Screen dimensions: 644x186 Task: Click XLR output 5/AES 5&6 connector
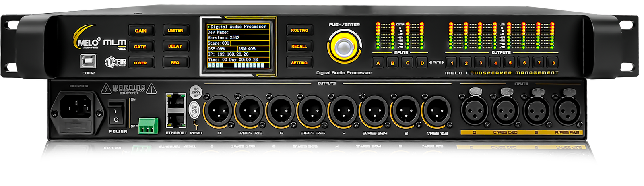pos(312,111)
